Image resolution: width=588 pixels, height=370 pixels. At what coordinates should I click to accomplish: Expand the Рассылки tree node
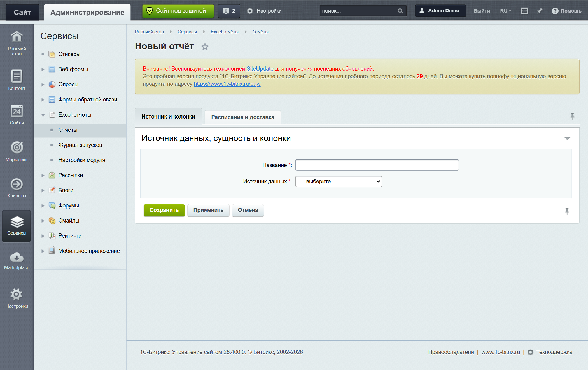click(43, 175)
